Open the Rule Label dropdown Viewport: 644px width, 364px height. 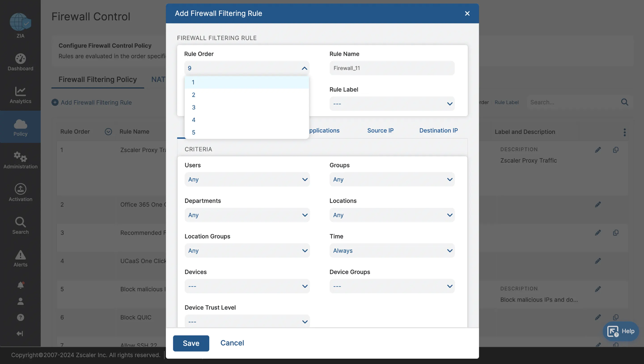392,104
